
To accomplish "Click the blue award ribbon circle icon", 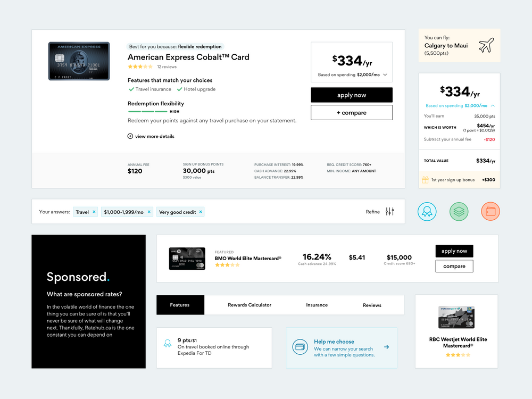I will tap(427, 211).
